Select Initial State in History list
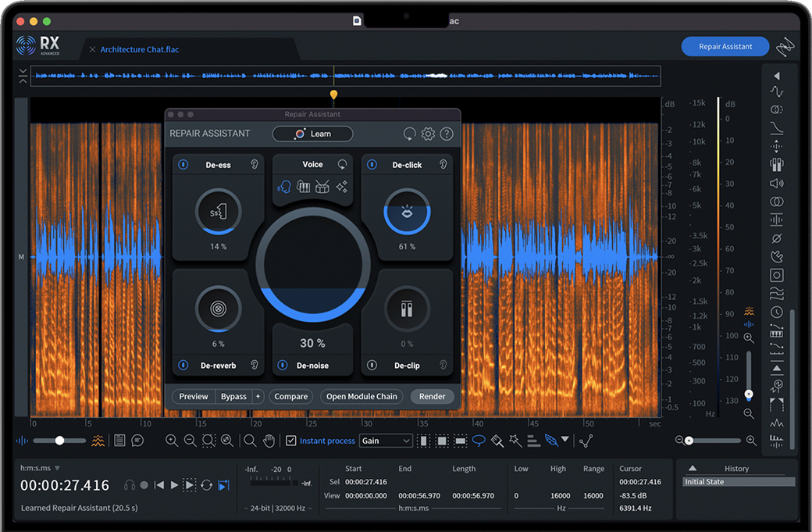Viewport: 812px width, 532px height. coord(704,482)
